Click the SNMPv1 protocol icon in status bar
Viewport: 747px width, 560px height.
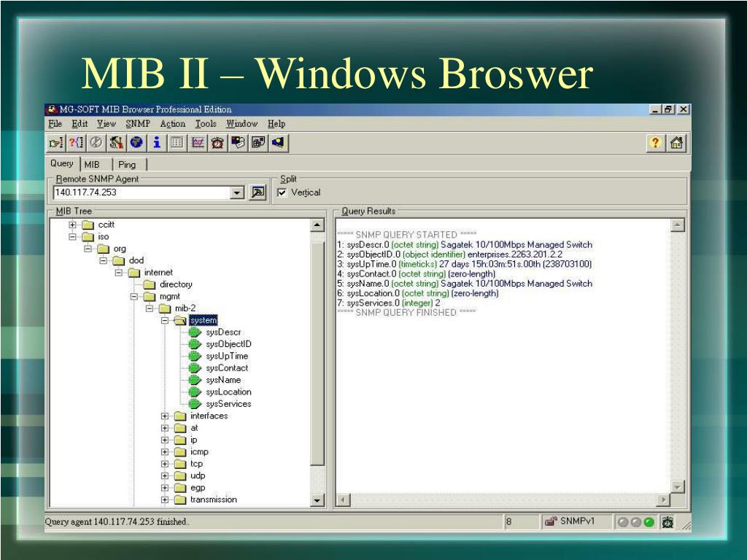coord(551,521)
